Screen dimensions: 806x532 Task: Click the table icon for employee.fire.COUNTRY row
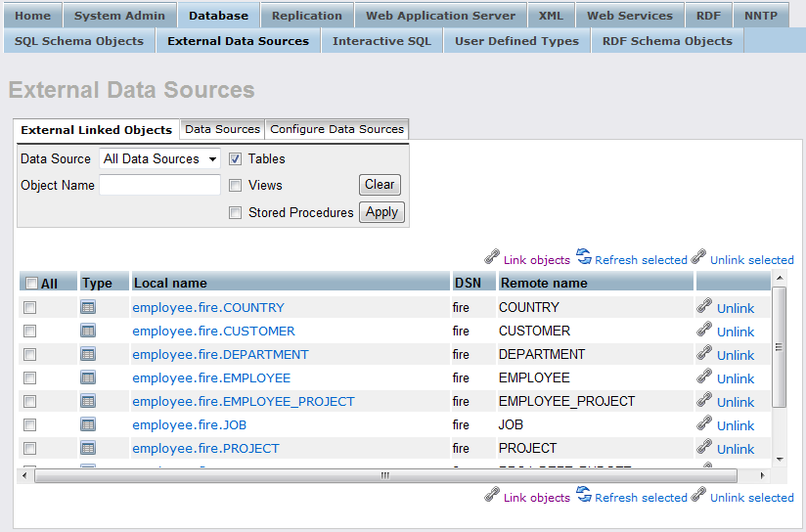[88, 307]
